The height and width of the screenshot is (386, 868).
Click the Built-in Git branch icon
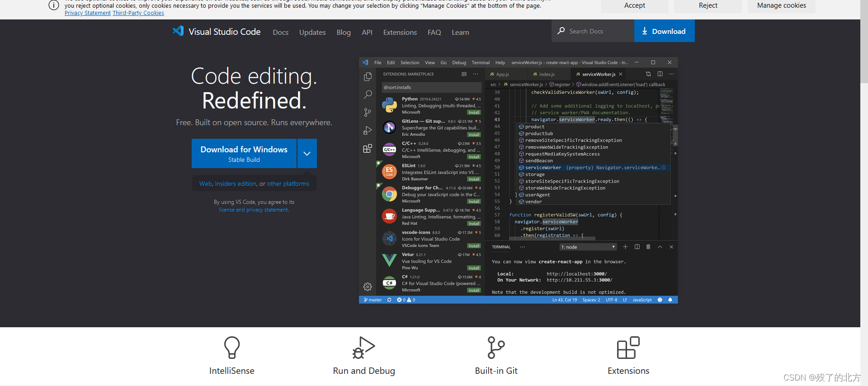click(x=496, y=348)
